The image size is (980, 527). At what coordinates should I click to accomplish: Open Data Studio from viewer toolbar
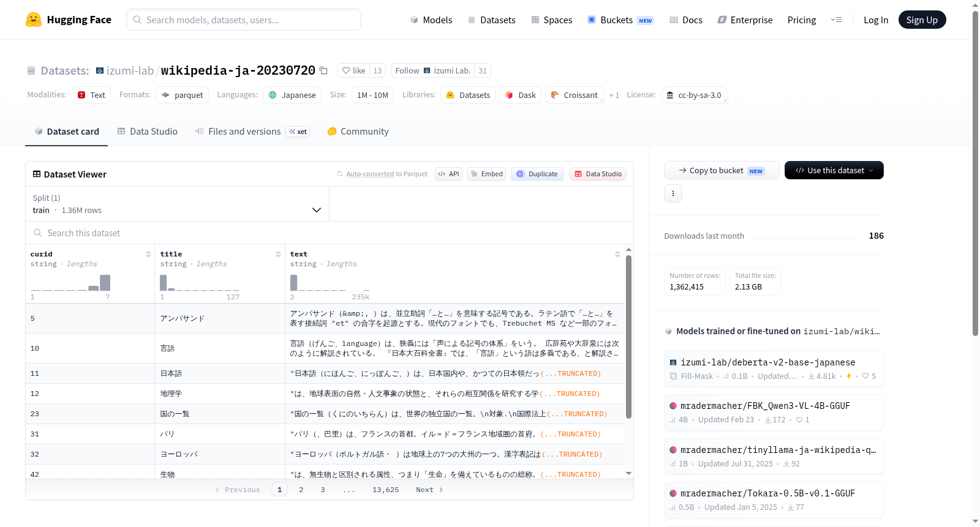click(x=598, y=174)
